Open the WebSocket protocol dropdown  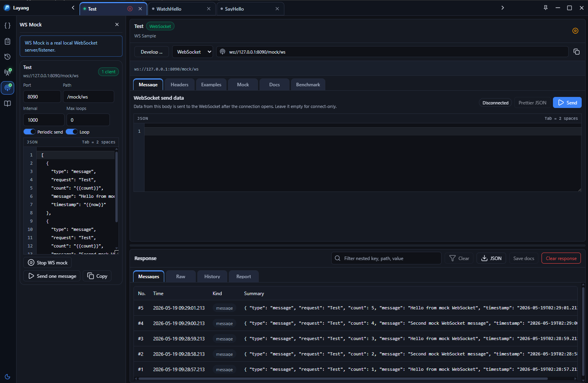click(193, 52)
